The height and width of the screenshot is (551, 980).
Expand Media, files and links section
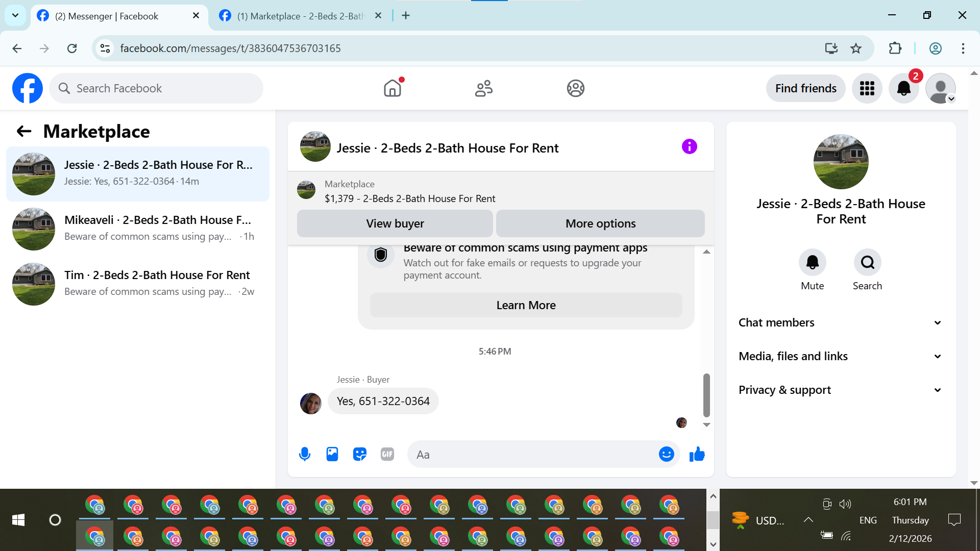[x=841, y=356]
